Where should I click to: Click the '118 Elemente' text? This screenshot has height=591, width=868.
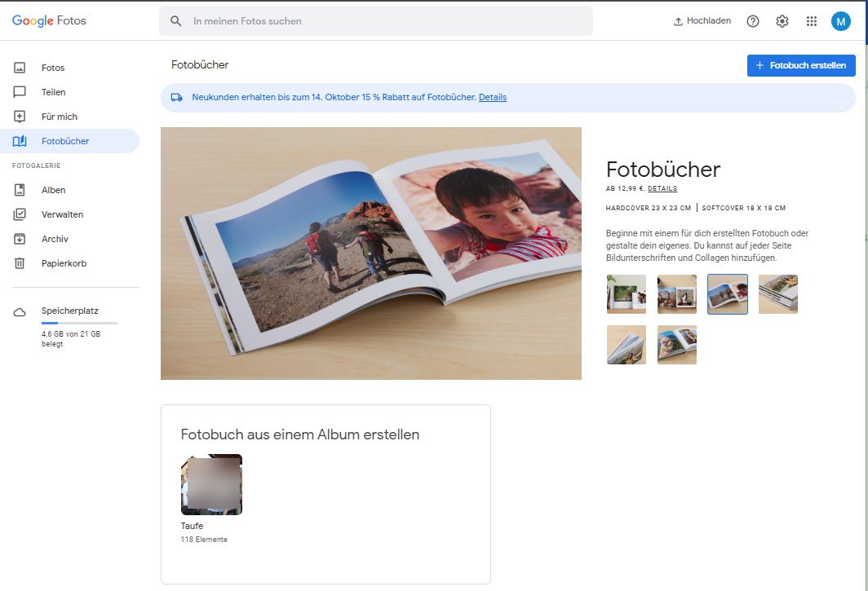204,540
